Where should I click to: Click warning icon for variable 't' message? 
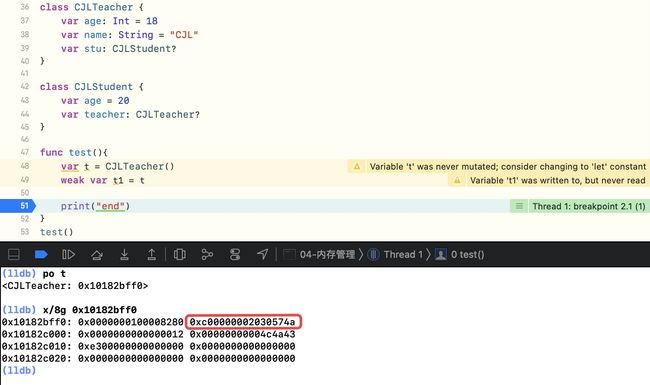[357, 167]
